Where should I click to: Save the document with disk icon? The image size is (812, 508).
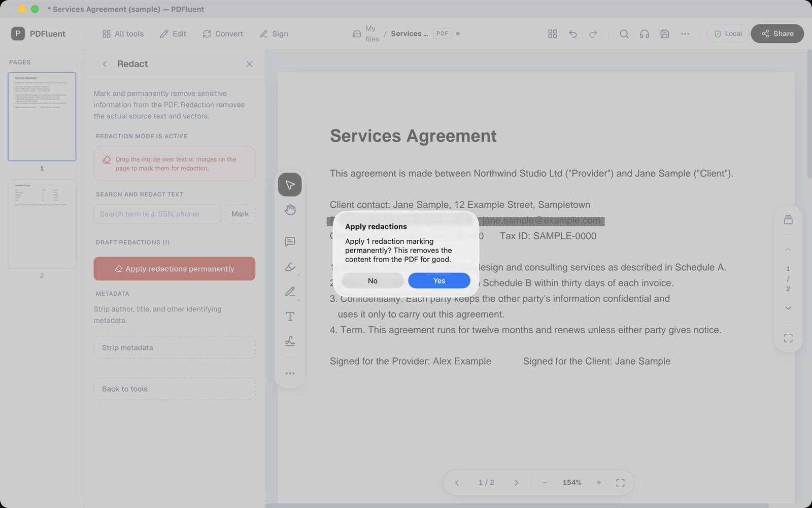tap(665, 34)
